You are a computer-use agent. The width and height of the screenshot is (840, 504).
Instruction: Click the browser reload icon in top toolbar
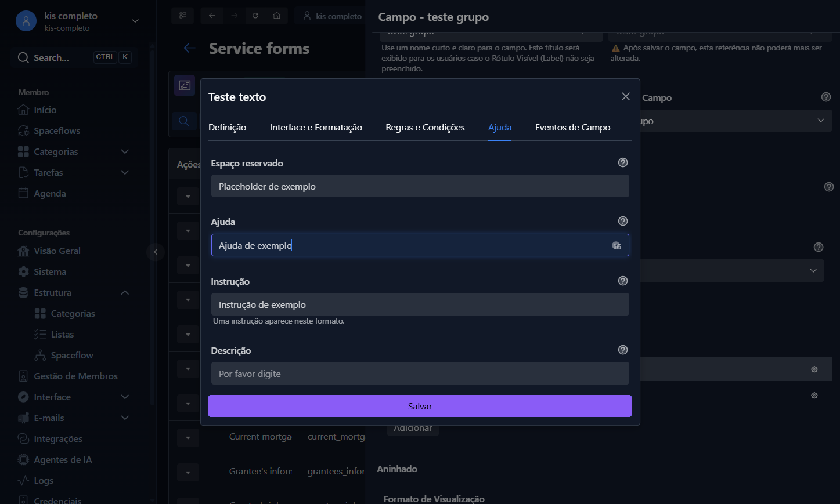255,16
